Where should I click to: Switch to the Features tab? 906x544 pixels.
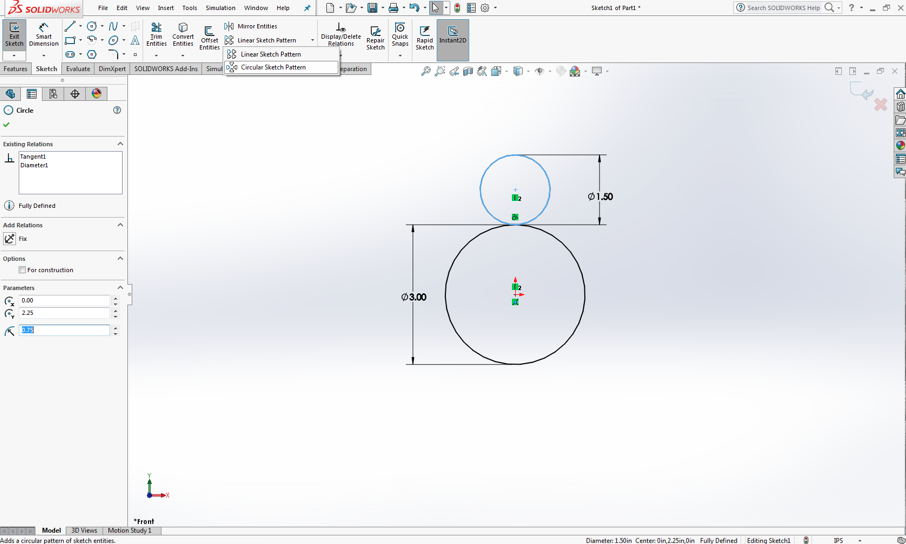[x=15, y=68]
